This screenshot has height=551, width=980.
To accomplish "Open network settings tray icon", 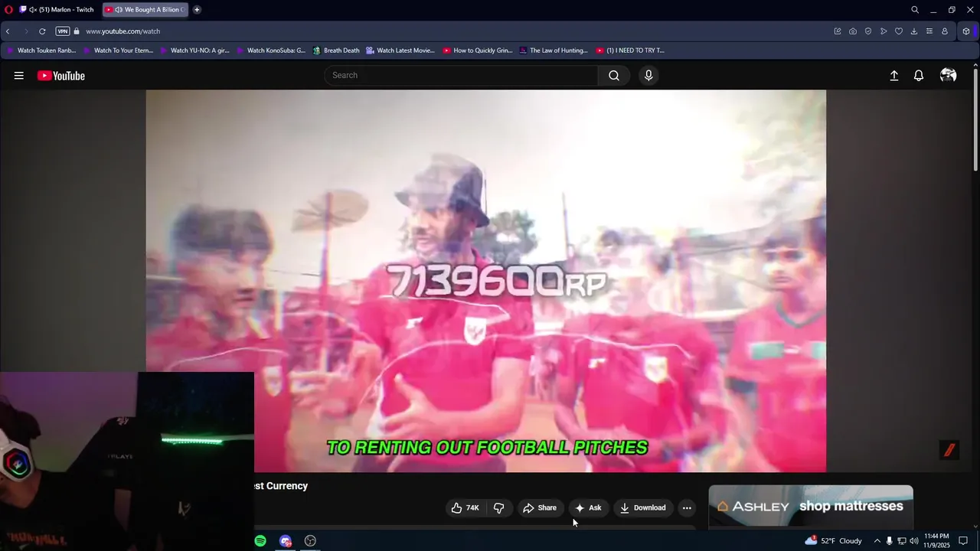I will pyautogui.click(x=901, y=541).
